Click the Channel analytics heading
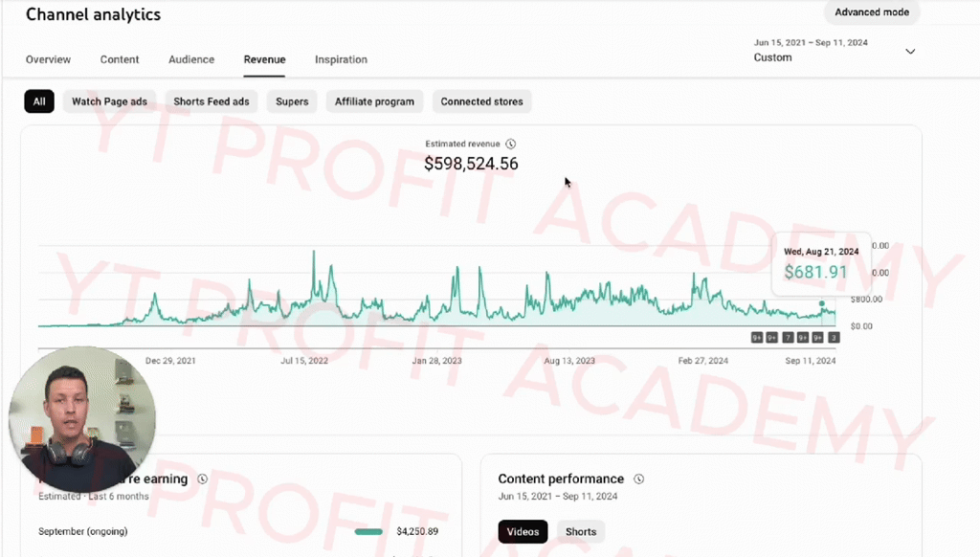Screen dimensions: 980x557 [x=93, y=14]
